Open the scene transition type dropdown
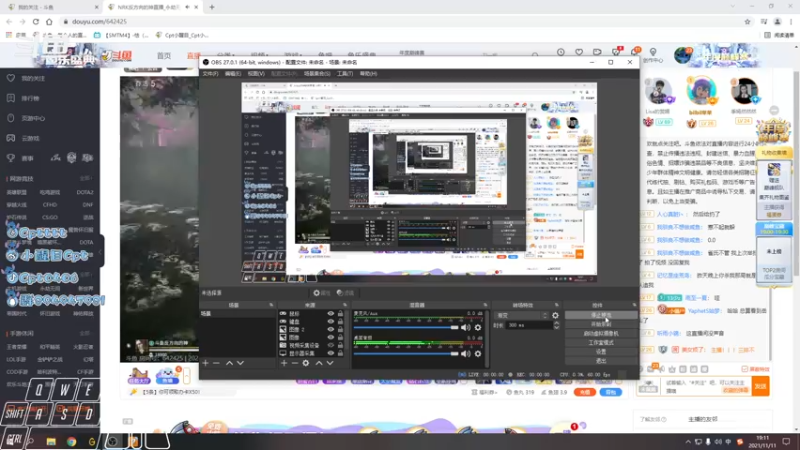The width and height of the screenshot is (800, 450). point(521,316)
